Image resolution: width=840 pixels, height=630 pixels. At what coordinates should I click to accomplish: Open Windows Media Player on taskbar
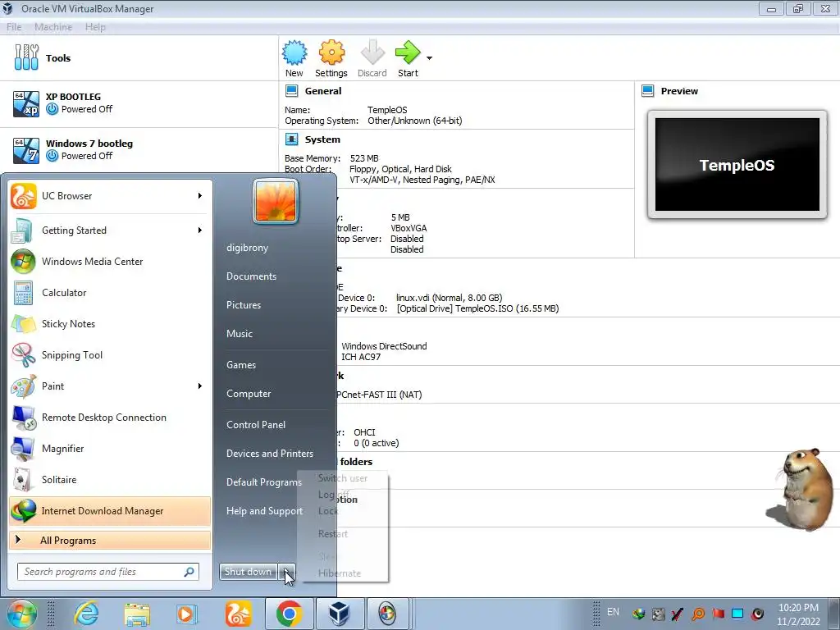(186, 614)
